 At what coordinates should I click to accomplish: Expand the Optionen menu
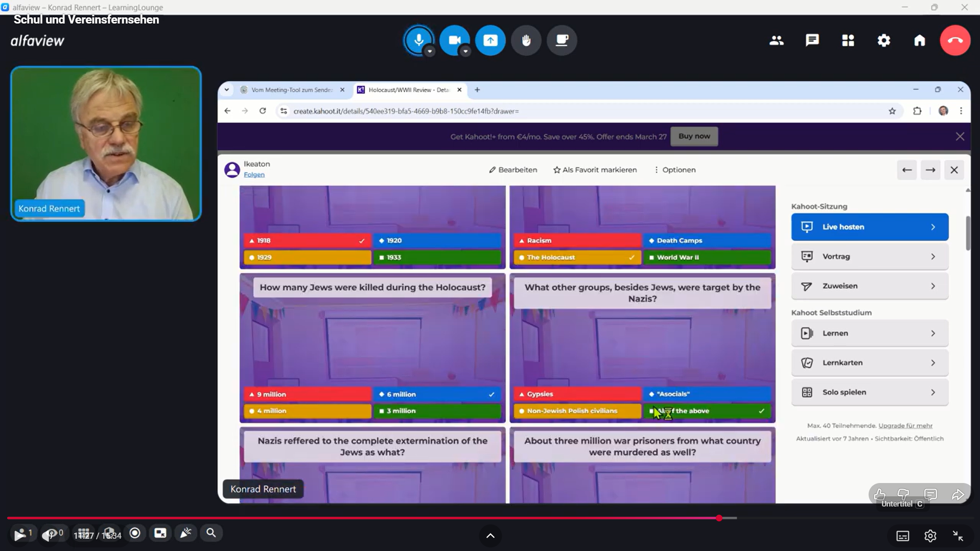point(674,170)
